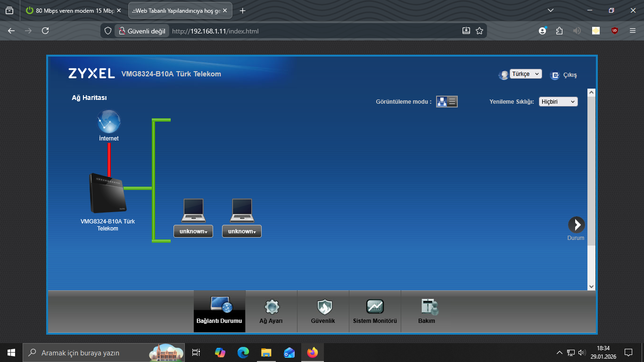This screenshot has width=644, height=362.
Task: Open Microsoft Edge from the taskbar
Action: pyautogui.click(x=243, y=353)
